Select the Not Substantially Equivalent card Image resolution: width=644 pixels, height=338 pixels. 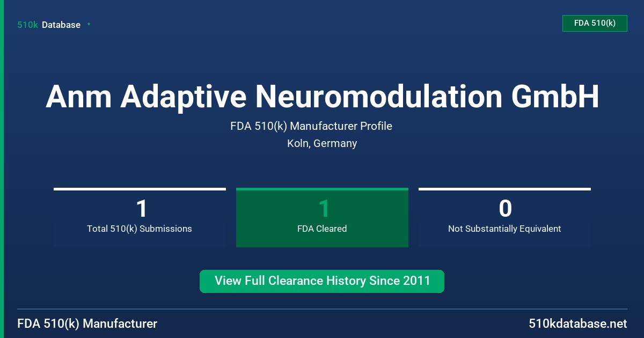point(504,217)
